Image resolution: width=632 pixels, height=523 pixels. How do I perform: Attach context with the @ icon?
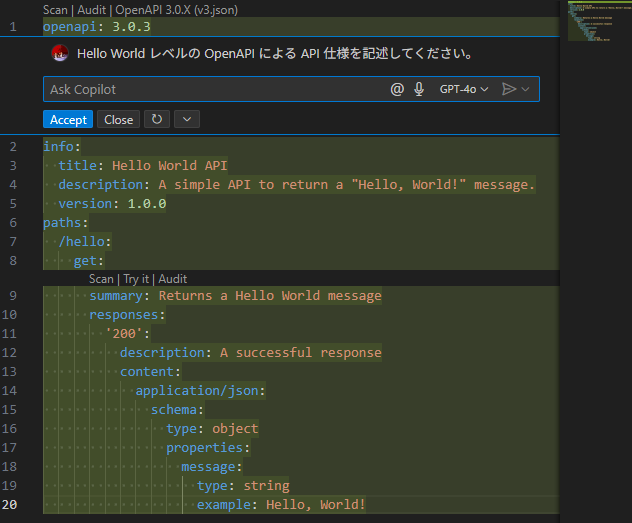pyautogui.click(x=397, y=89)
